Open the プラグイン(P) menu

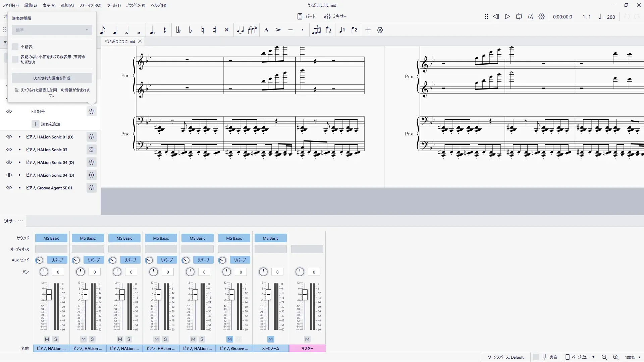pyautogui.click(x=136, y=5)
